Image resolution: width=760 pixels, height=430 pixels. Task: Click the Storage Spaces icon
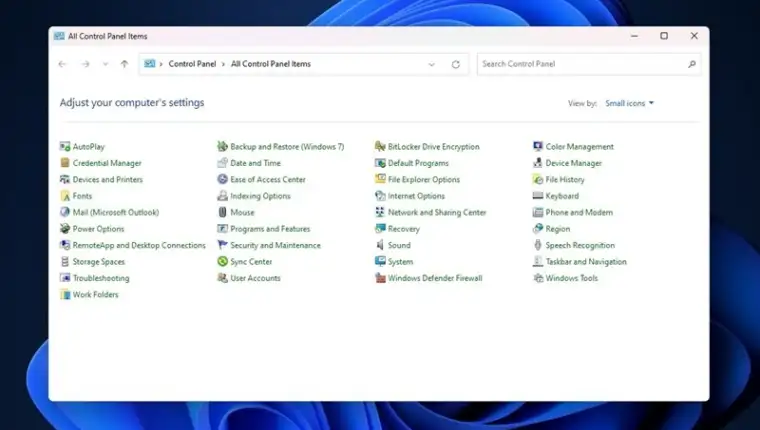65,262
